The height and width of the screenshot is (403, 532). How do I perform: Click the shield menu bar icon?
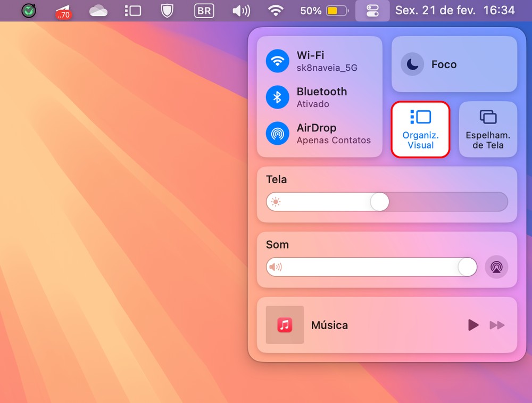coord(167,11)
